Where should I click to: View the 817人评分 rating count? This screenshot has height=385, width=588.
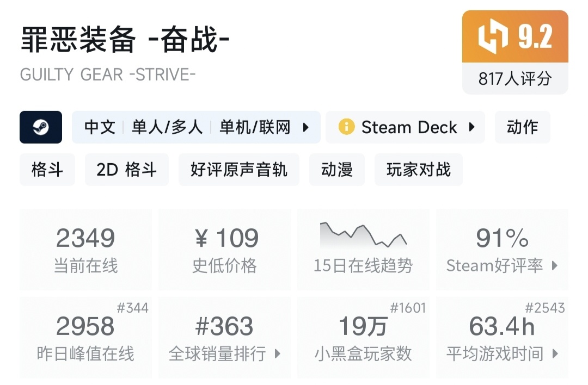515,79
